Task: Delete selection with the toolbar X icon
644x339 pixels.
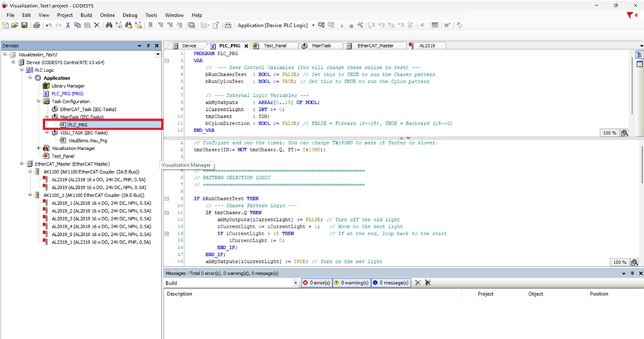Action: (97, 26)
